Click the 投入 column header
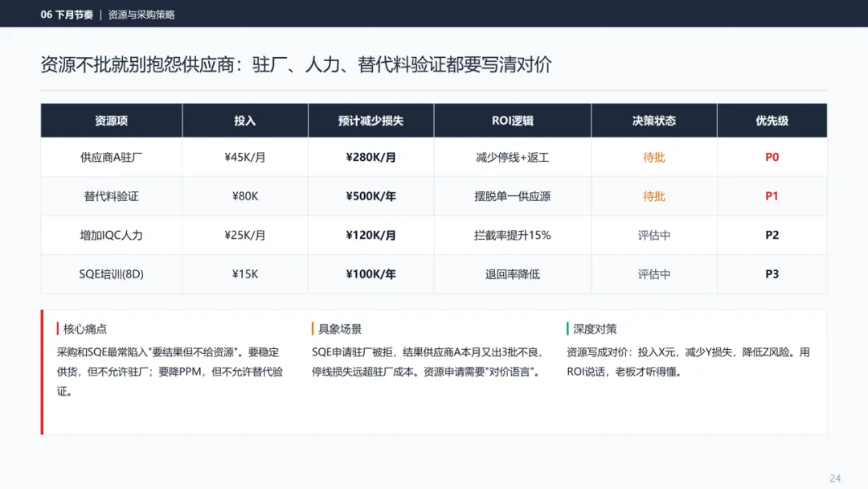The width and height of the screenshot is (868, 489). (244, 121)
